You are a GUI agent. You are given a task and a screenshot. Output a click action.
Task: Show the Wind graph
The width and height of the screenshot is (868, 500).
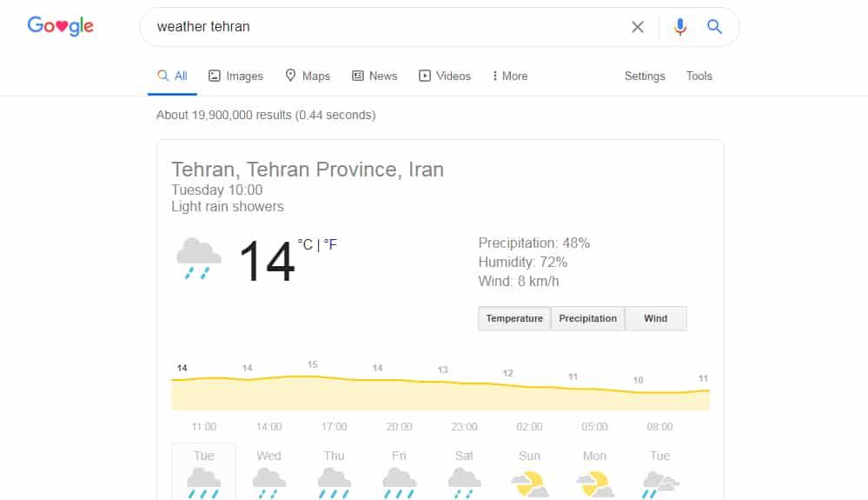[x=656, y=318]
